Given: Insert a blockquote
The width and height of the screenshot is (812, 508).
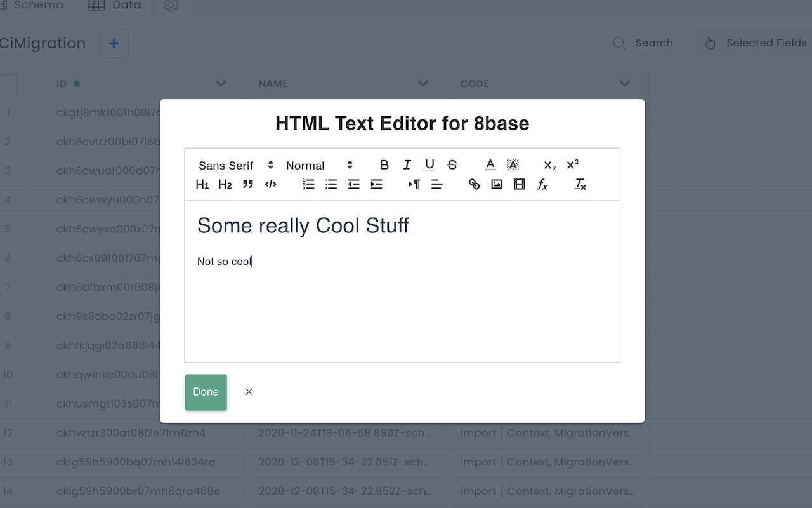Looking at the screenshot, I should click(248, 184).
